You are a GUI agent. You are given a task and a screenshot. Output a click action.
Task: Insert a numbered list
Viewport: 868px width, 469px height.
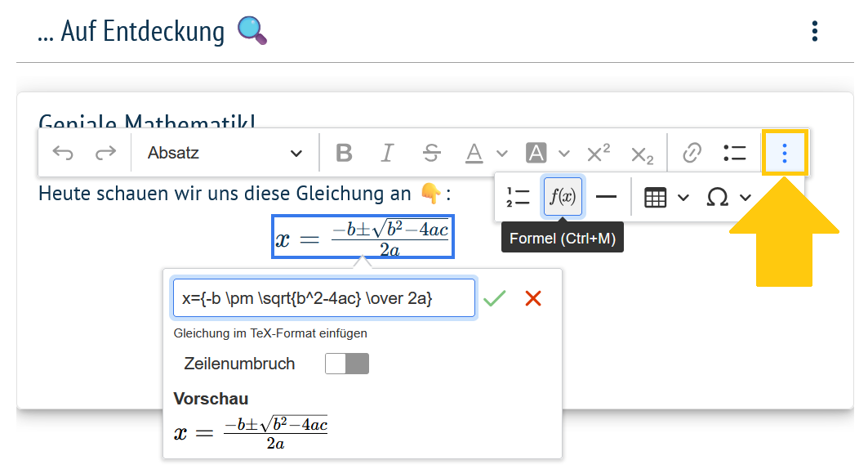[x=519, y=197]
